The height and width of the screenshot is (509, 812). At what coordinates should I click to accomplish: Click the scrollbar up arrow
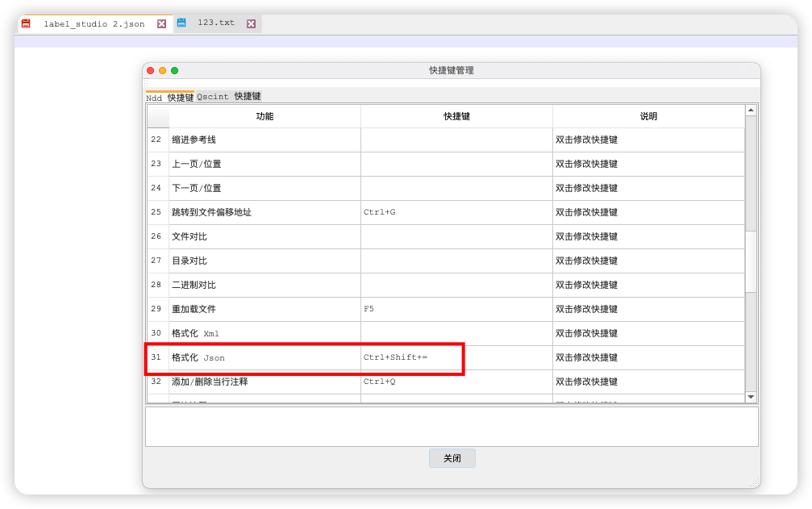click(751, 110)
